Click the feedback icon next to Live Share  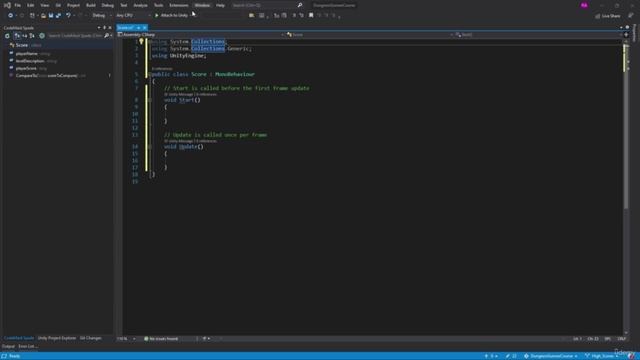(631, 16)
